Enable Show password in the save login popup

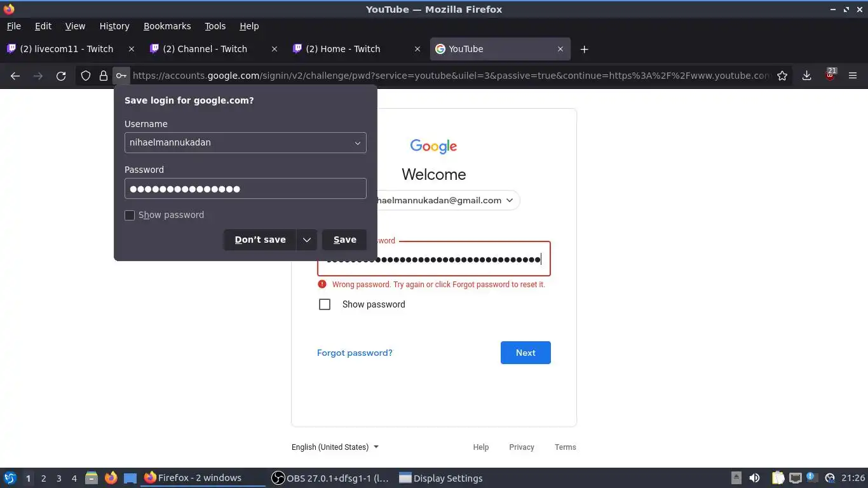[x=130, y=215]
